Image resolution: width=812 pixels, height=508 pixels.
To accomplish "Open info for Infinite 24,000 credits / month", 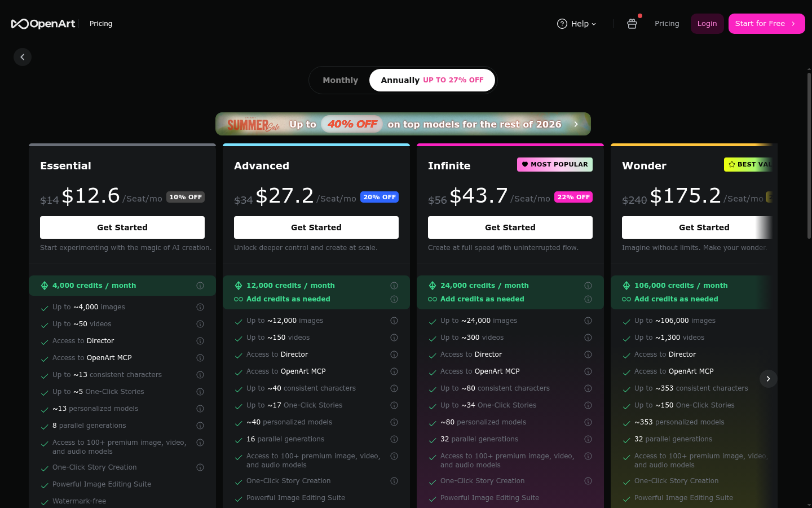I will 588,286.
